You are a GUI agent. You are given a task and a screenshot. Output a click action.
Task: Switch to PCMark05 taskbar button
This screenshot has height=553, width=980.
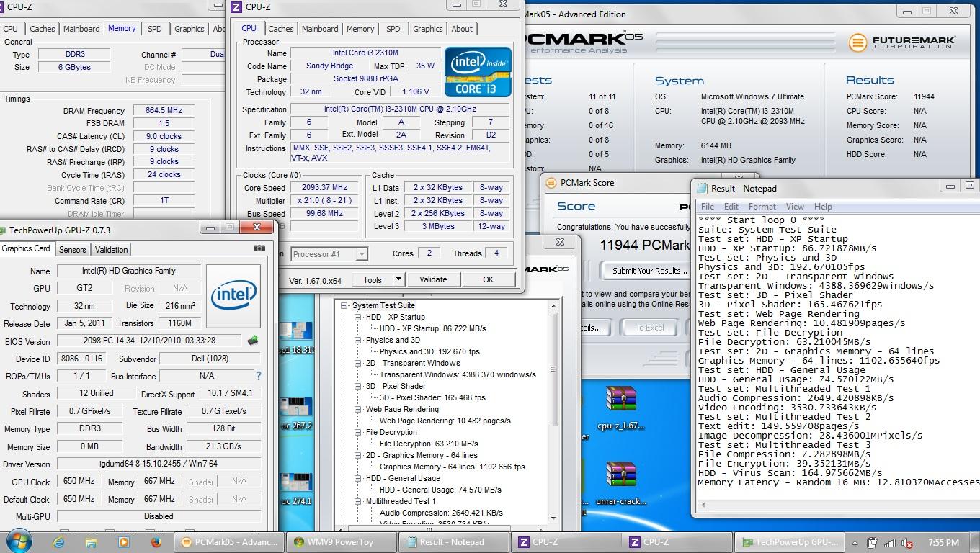(229, 542)
